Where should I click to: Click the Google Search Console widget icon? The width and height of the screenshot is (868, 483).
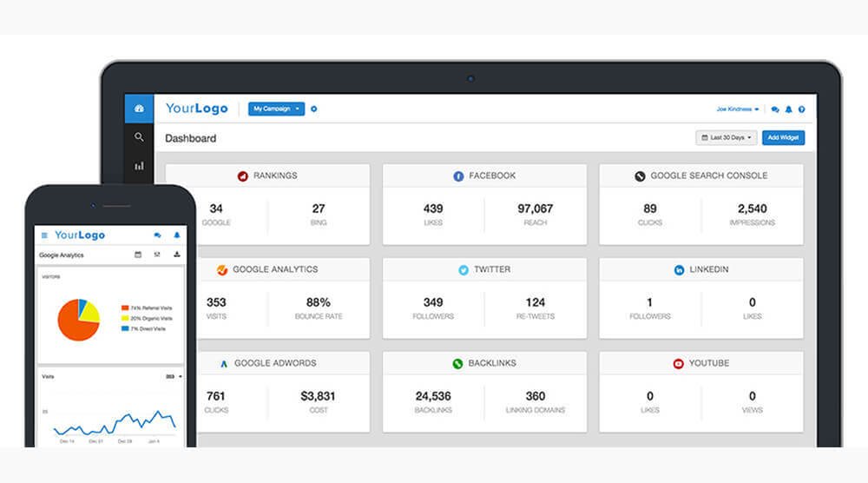pos(640,176)
